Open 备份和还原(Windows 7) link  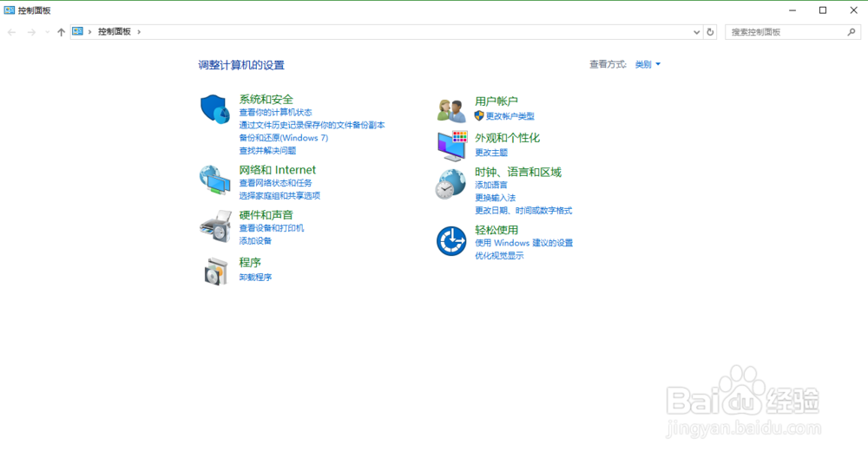[284, 138]
